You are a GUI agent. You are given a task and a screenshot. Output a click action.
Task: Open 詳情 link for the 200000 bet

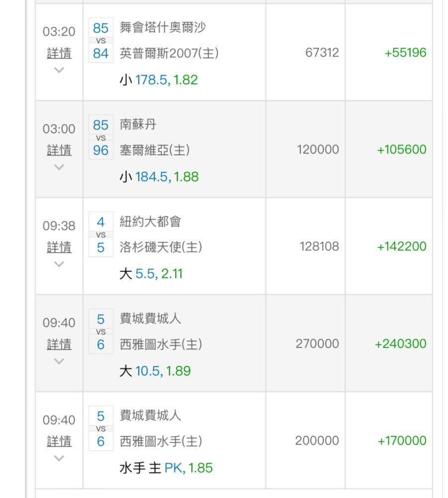[59, 441]
